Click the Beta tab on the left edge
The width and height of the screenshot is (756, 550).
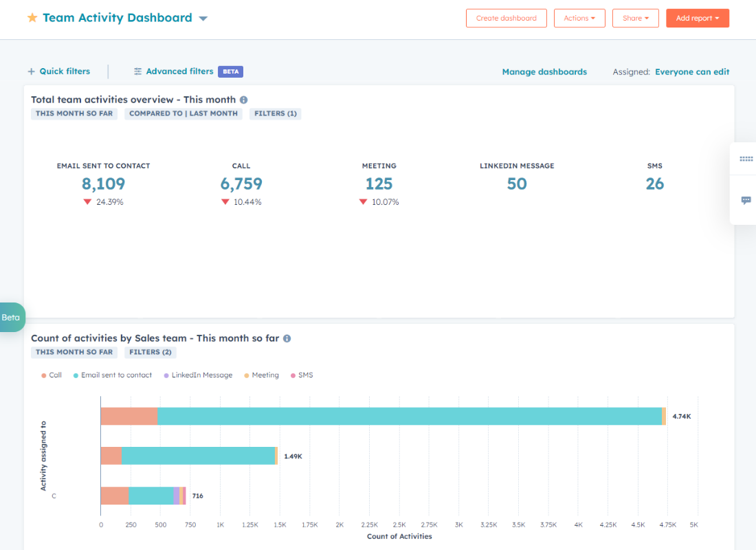tap(10, 317)
